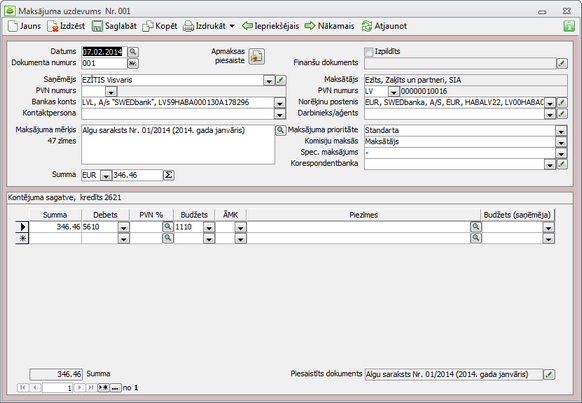This screenshot has height=403, width=582.
Task: Click PVN % magnifier in new row
Action: point(168,237)
